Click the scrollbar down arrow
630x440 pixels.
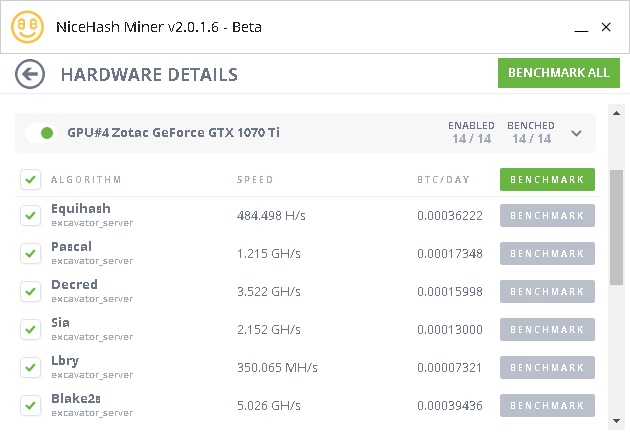click(616, 421)
